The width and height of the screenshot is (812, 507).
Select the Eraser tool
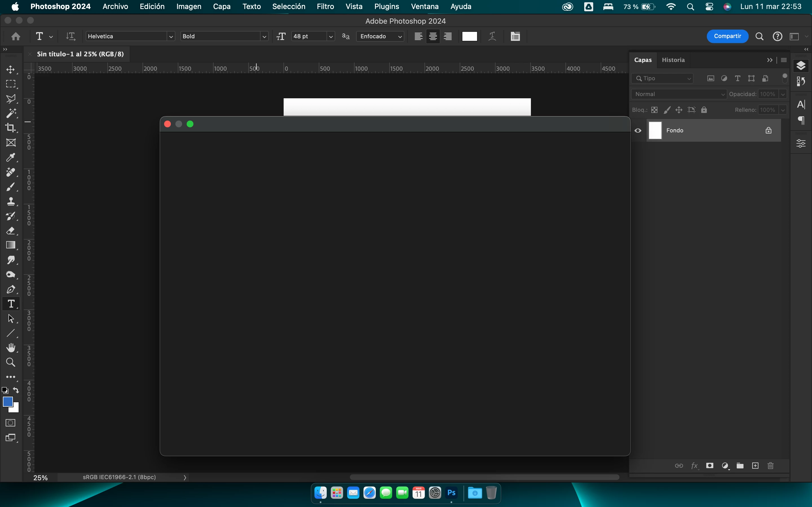11,231
